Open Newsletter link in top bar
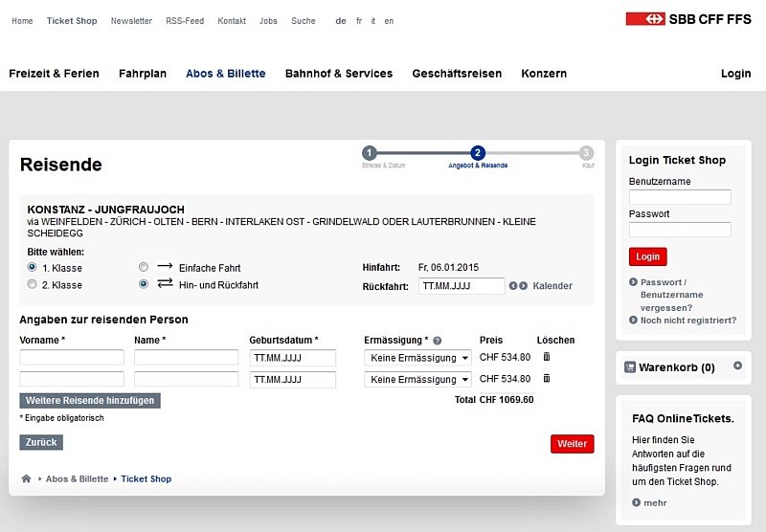766x532 pixels. click(131, 21)
